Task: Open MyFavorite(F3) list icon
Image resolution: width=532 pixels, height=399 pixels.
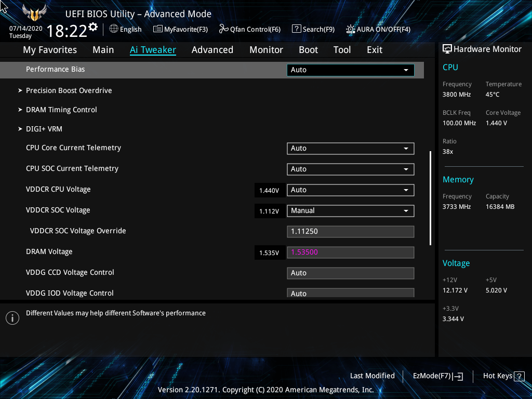Action: (158, 29)
